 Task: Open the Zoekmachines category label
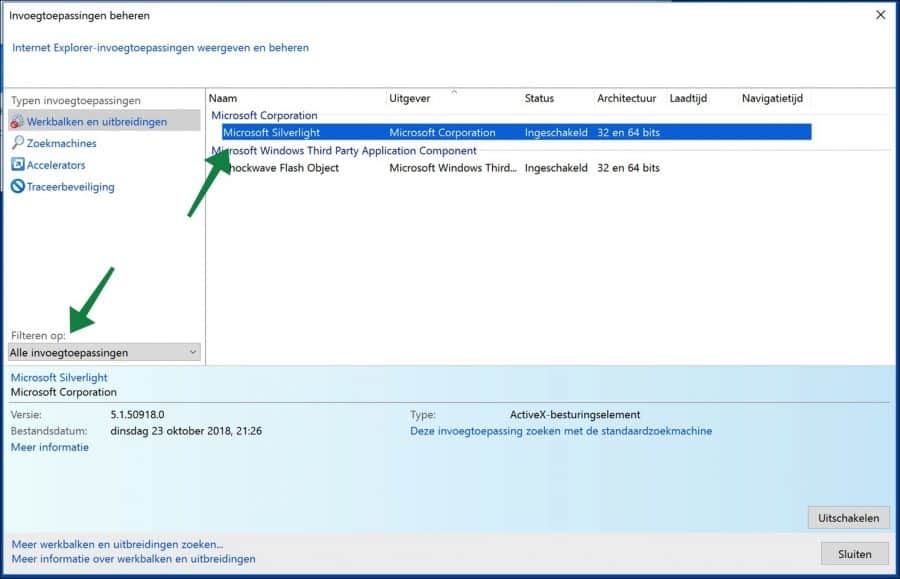click(x=61, y=143)
